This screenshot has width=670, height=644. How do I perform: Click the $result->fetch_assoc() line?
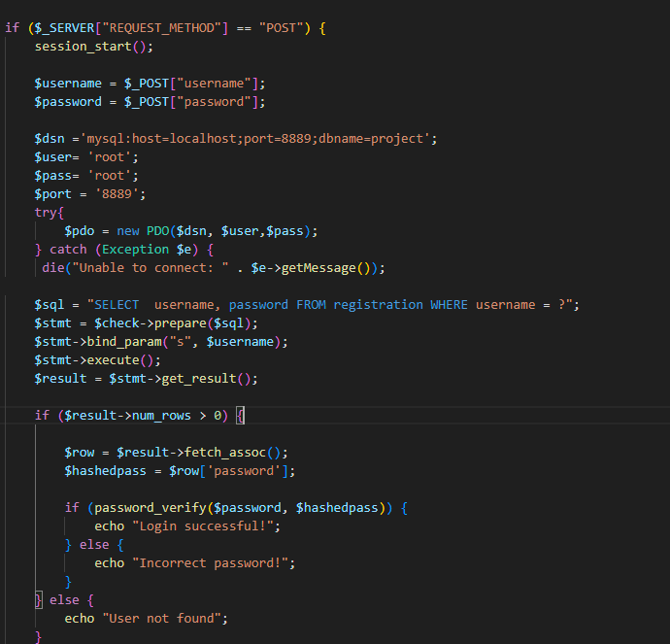176,452
